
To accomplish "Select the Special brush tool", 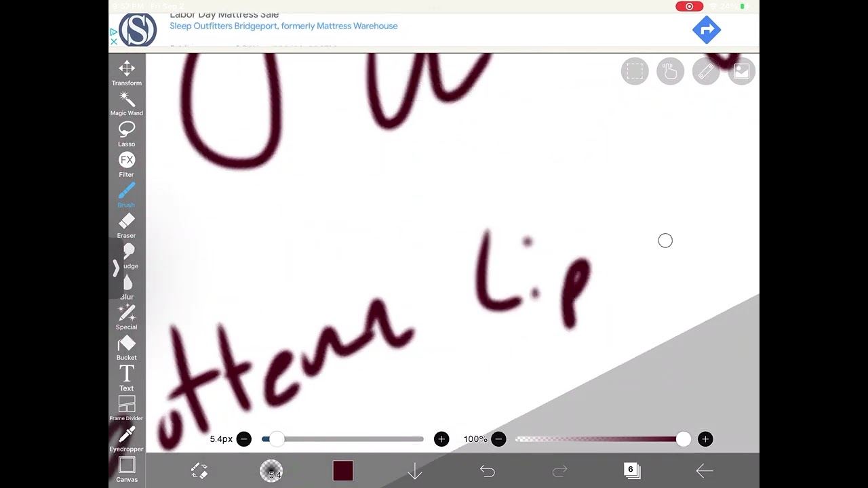I will coord(127,317).
